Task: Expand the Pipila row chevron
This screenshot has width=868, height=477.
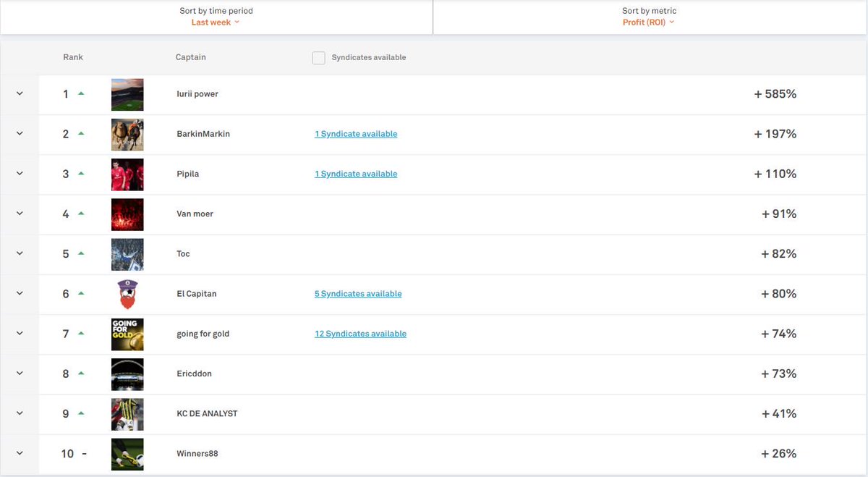Action: (20, 174)
